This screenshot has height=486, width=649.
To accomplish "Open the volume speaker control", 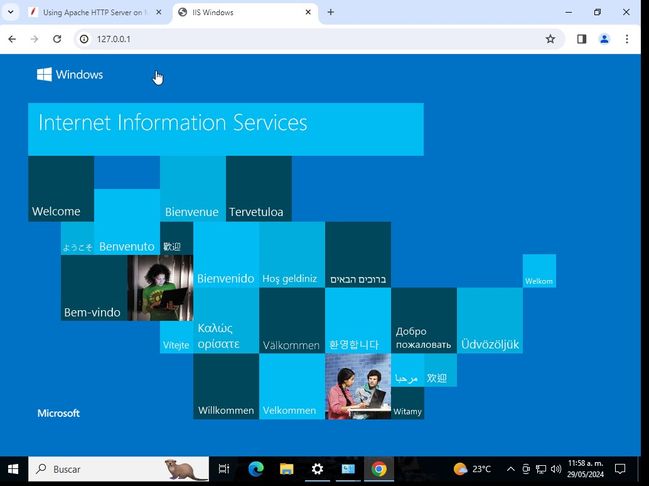I will 556,469.
